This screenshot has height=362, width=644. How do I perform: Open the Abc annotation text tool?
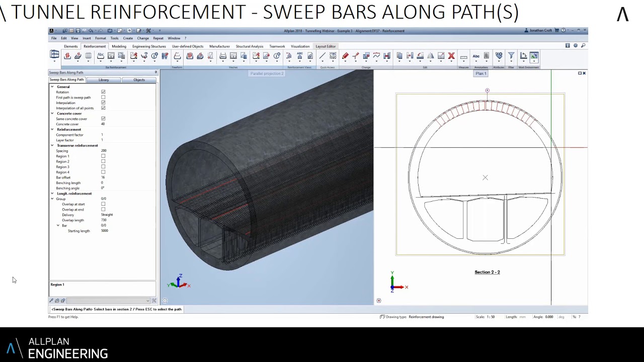tap(476, 56)
